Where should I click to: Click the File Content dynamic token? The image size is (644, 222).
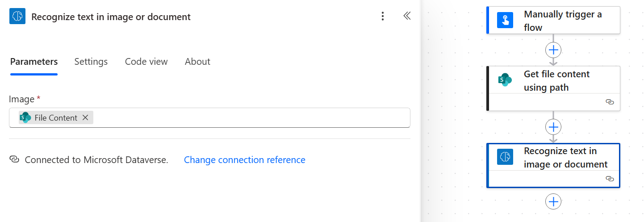point(55,117)
